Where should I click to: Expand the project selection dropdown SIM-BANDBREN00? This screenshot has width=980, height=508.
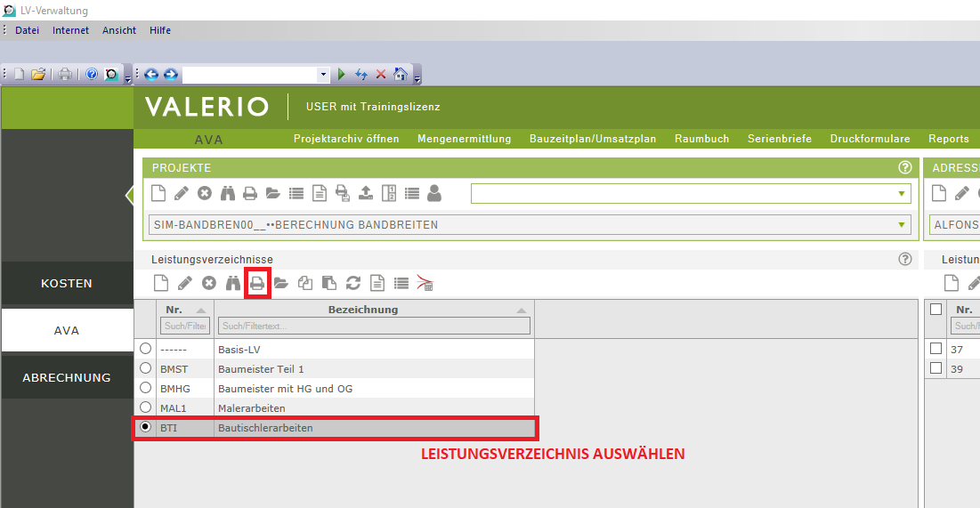pyautogui.click(x=903, y=225)
